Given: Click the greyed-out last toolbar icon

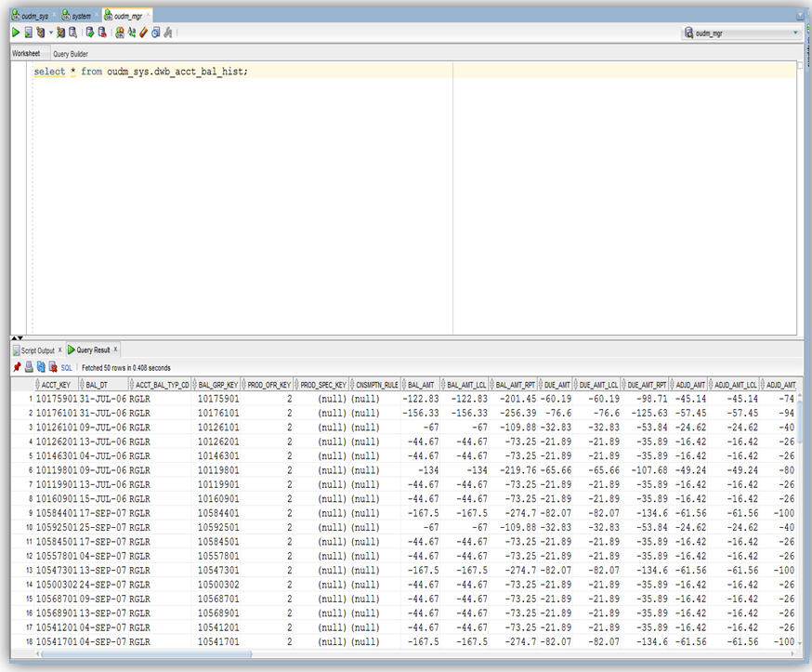Looking at the screenshot, I should 168,33.
